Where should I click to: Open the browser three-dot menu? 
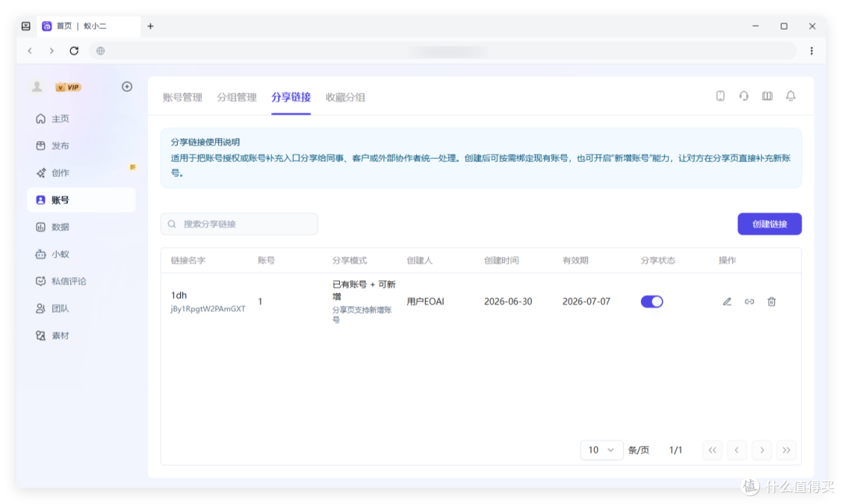[812, 51]
